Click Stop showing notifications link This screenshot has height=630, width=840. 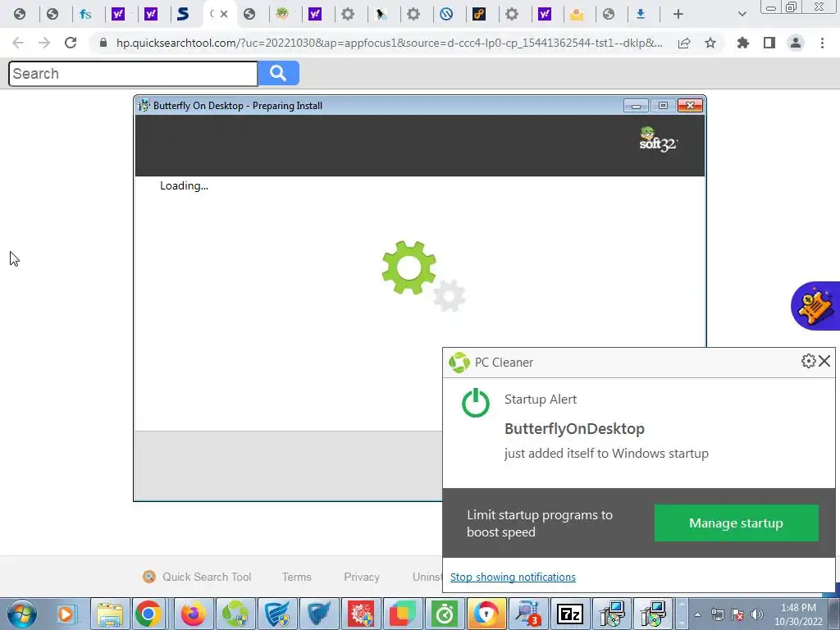[513, 577]
